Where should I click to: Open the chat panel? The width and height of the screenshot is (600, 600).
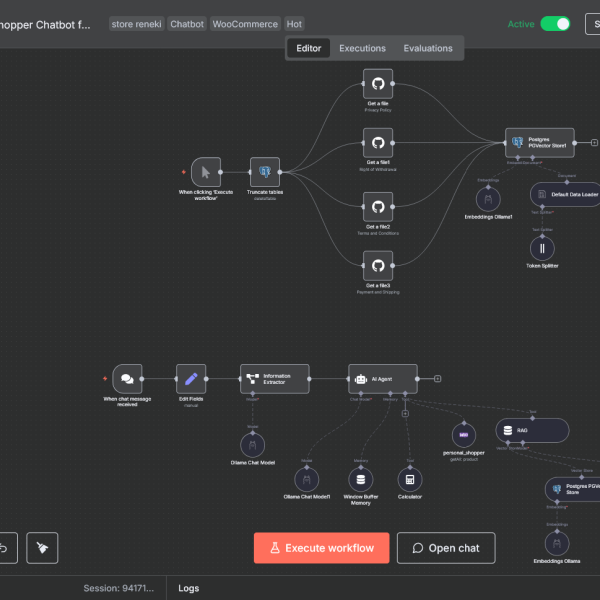445,548
